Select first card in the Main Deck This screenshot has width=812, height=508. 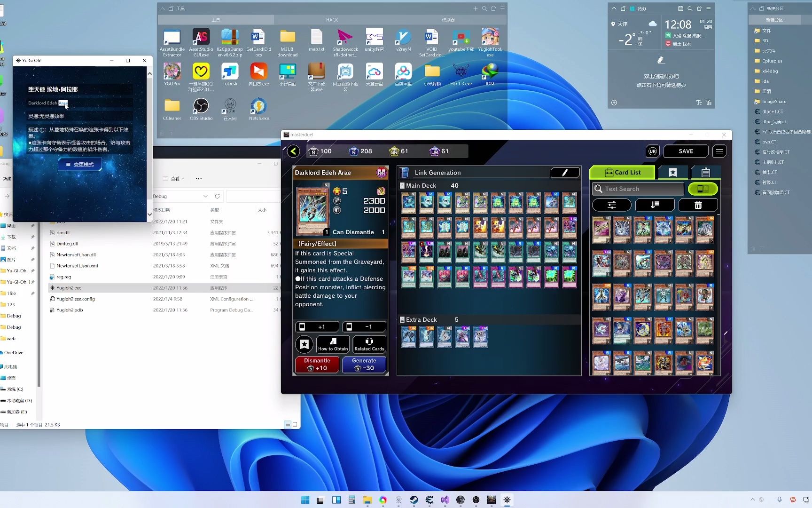click(x=409, y=203)
